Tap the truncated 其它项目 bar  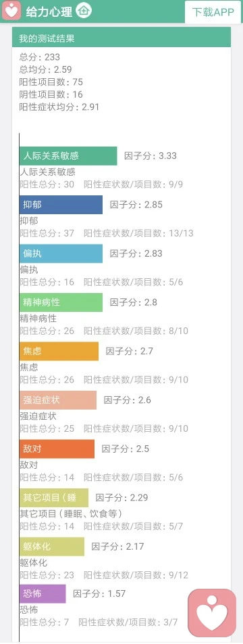pyautogui.click(x=53, y=498)
